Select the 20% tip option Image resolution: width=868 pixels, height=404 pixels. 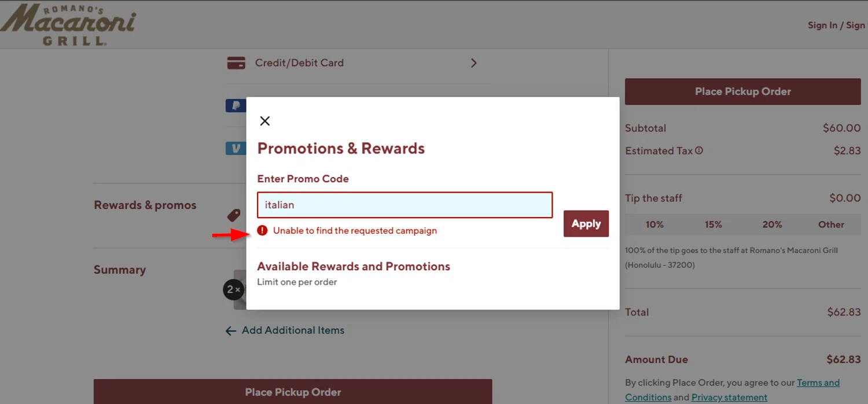pyautogui.click(x=772, y=225)
